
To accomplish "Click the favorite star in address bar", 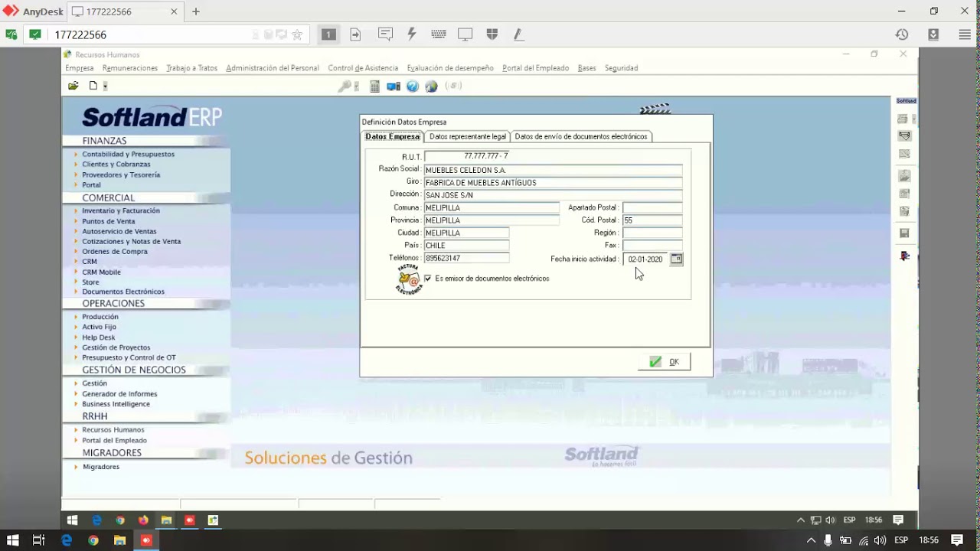I will tap(297, 34).
